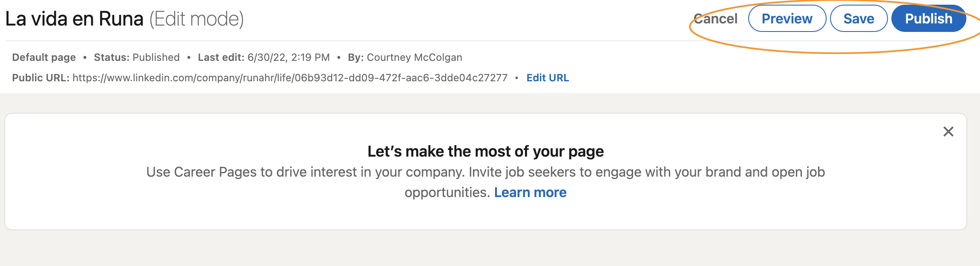Screen dimensions: 980x266
Task: Click the Cancel button
Action: (715, 19)
